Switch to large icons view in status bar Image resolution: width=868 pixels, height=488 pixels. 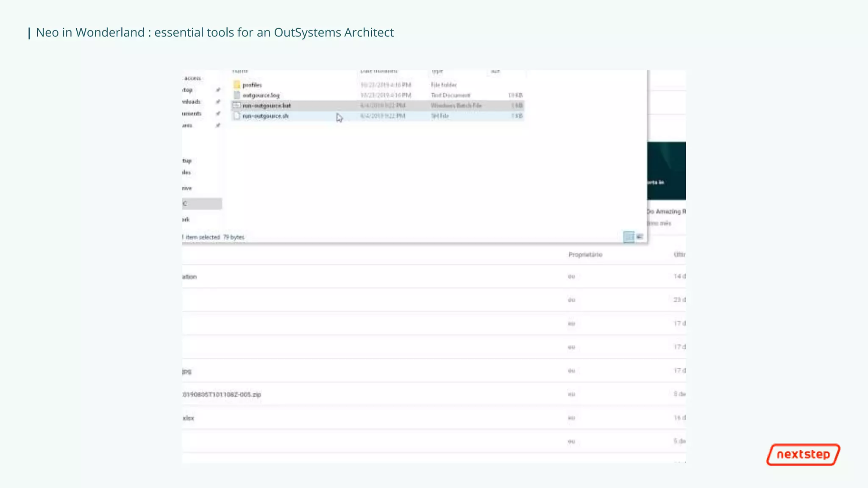pos(640,237)
